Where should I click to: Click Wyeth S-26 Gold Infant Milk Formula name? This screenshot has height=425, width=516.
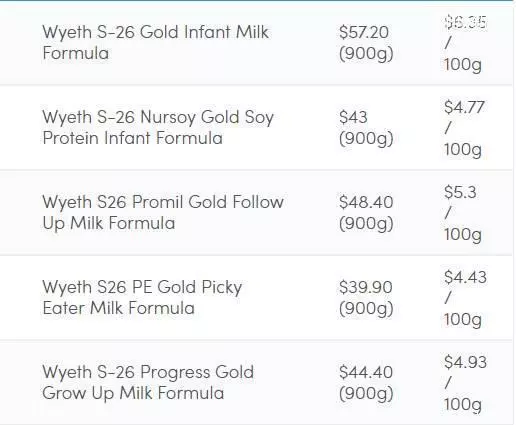pos(155,43)
